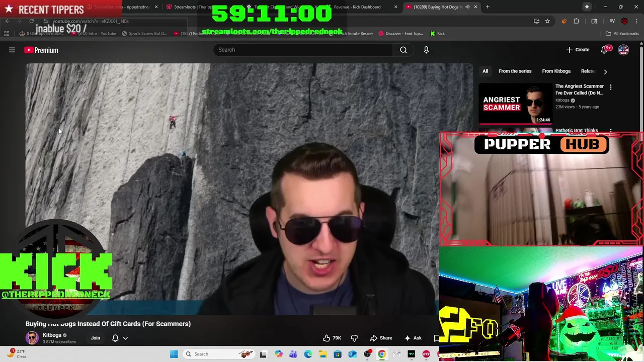Open the weather widget showing 23°F Clear

tap(16, 354)
